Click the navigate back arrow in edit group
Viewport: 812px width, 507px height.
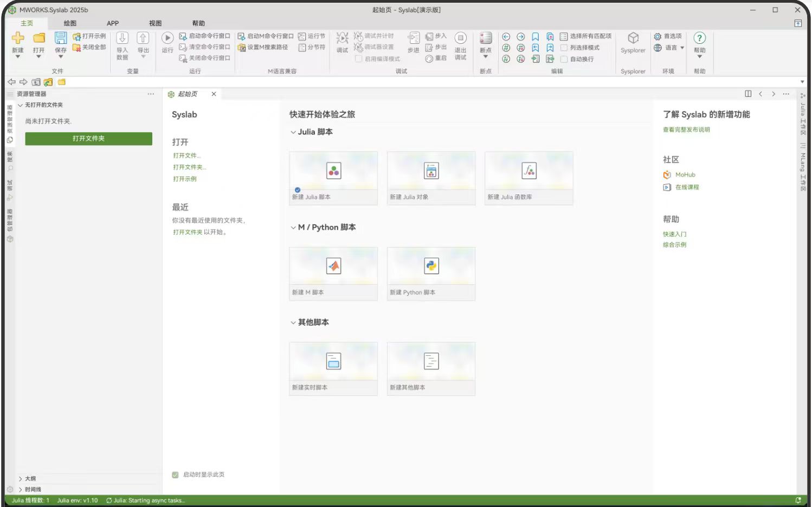point(506,37)
